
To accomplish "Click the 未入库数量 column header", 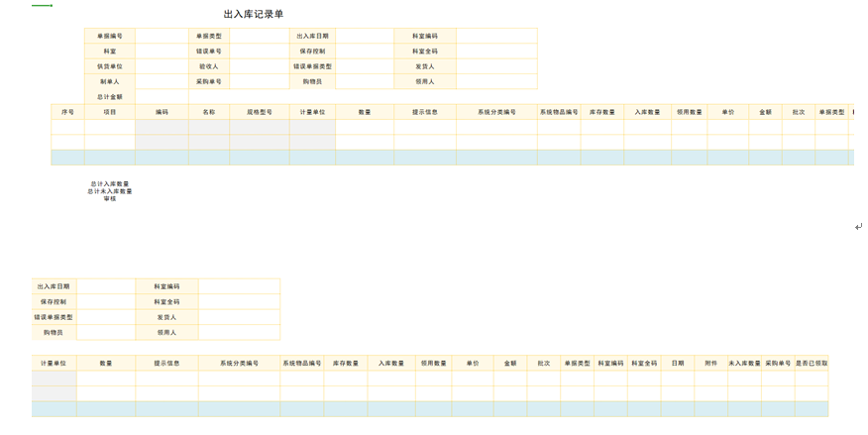I will [x=745, y=364].
